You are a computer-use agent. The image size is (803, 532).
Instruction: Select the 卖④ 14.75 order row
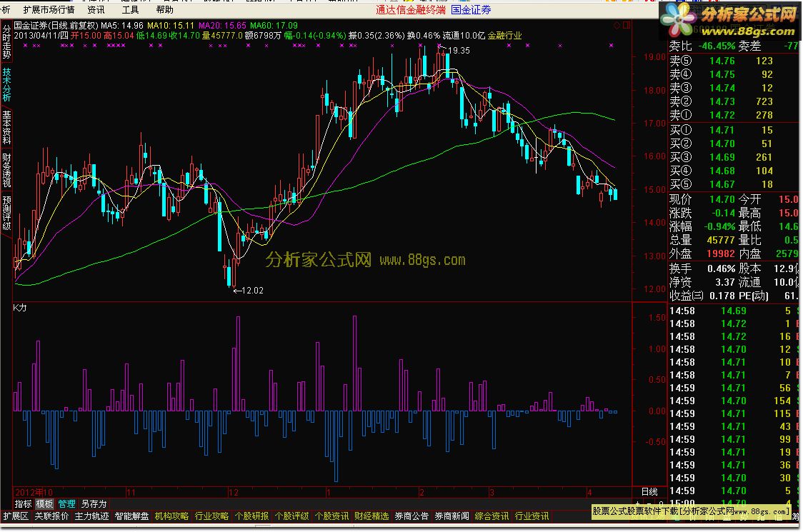[734, 74]
